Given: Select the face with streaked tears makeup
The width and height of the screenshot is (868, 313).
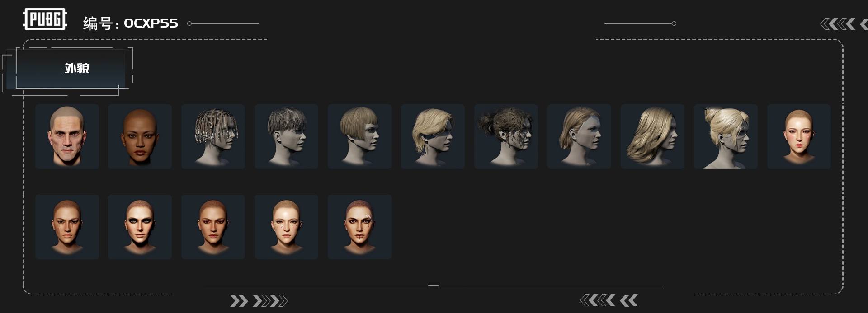Looking at the screenshot, I should [67, 227].
